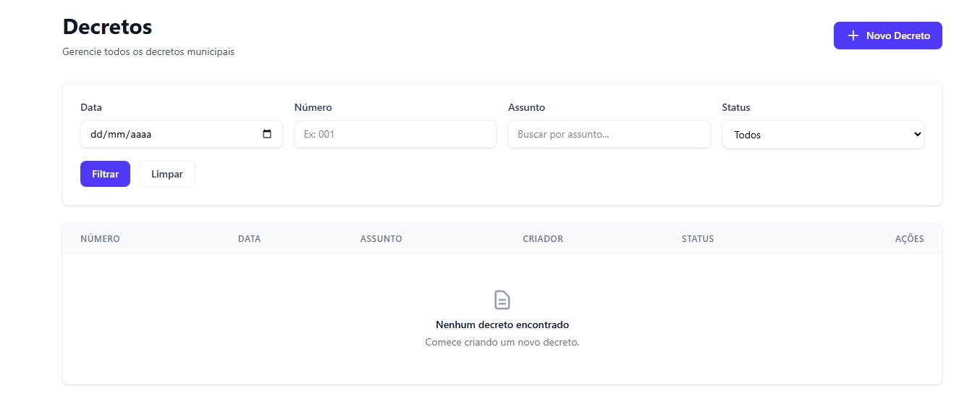The width and height of the screenshot is (980, 410).
Task: Select the Assunto search field
Action: pos(609,134)
